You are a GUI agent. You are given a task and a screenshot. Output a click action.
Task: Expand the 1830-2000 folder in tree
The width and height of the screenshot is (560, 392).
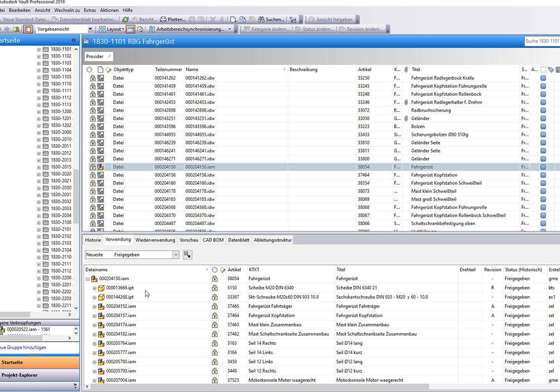pyautogui.click(x=39, y=132)
